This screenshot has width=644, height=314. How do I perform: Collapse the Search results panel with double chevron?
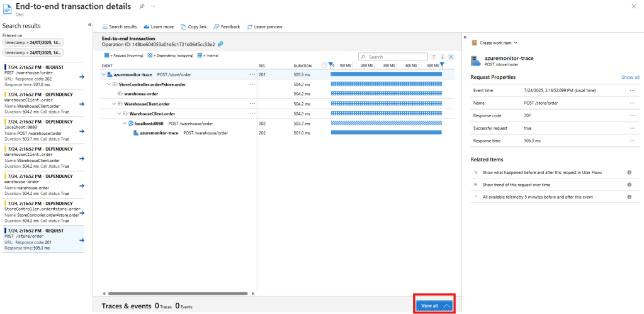click(x=89, y=25)
